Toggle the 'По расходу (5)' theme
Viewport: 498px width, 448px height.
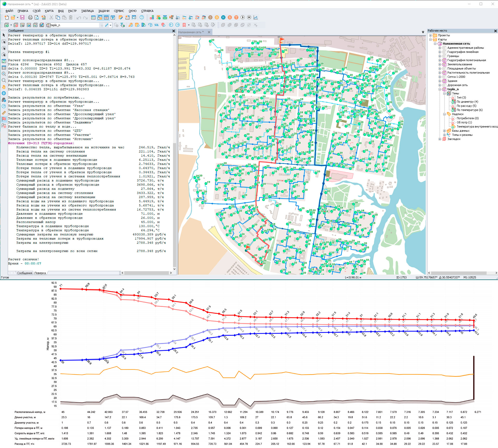[453, 106]
